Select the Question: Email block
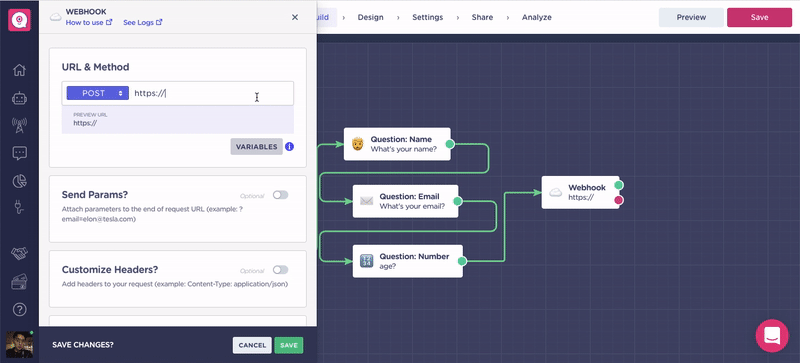800x363 pixels. [x=406, y=201]
